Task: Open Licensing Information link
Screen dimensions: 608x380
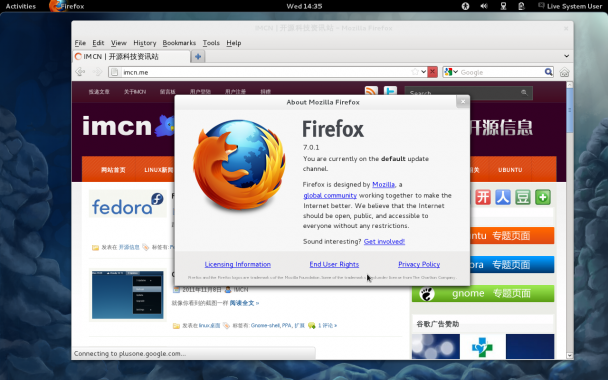Action: coord(238,264)
